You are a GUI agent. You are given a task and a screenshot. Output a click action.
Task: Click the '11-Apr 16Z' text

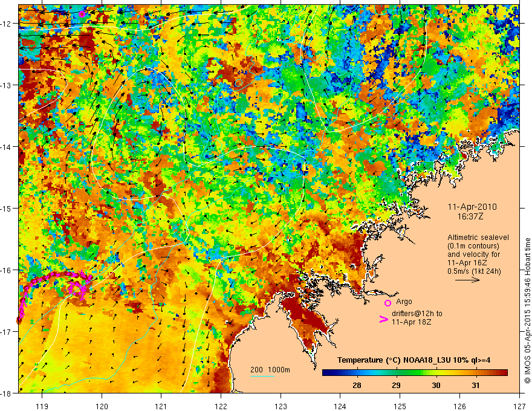pos(467,262)
